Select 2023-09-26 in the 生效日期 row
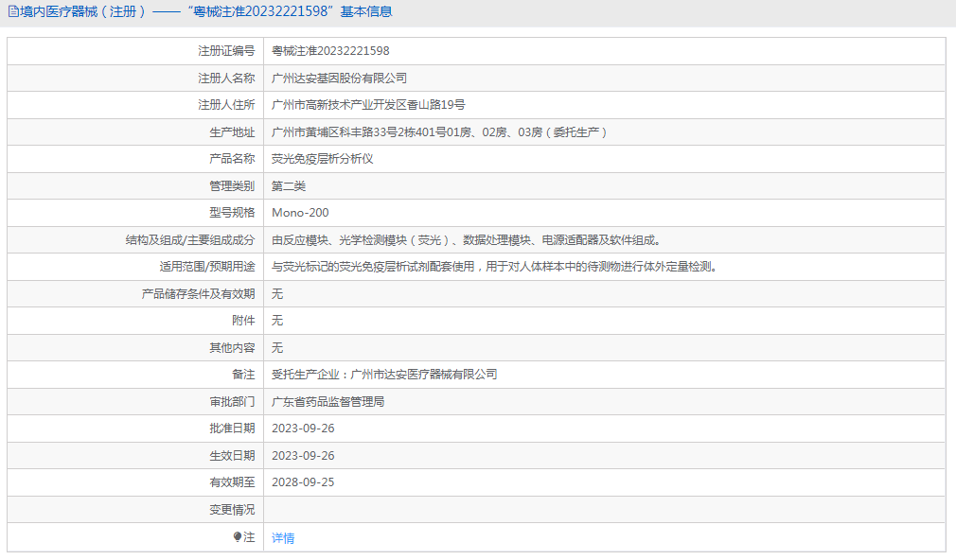This screenshot has height=560, width=956. click(x=303, y=456)
